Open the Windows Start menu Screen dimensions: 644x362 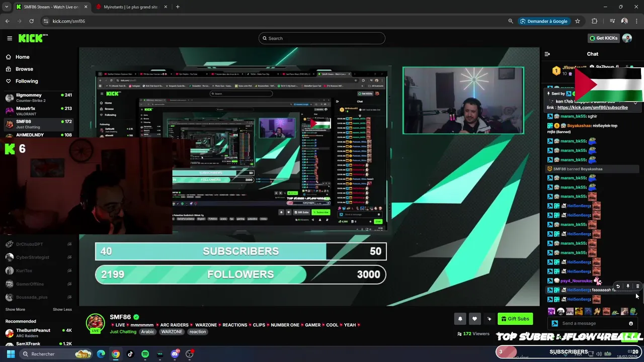pyautogui.click(x=11, y=354)
